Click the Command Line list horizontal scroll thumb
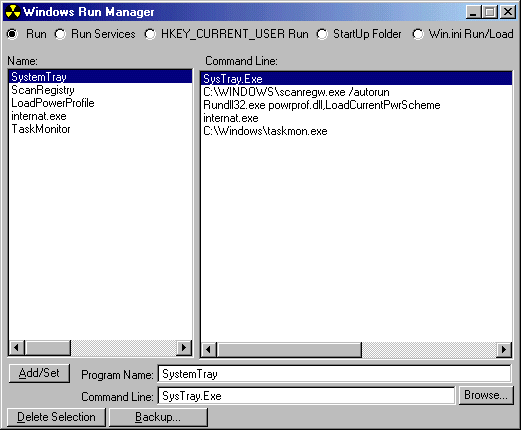Viewport: 521px width, 430px height. point(289,350)
